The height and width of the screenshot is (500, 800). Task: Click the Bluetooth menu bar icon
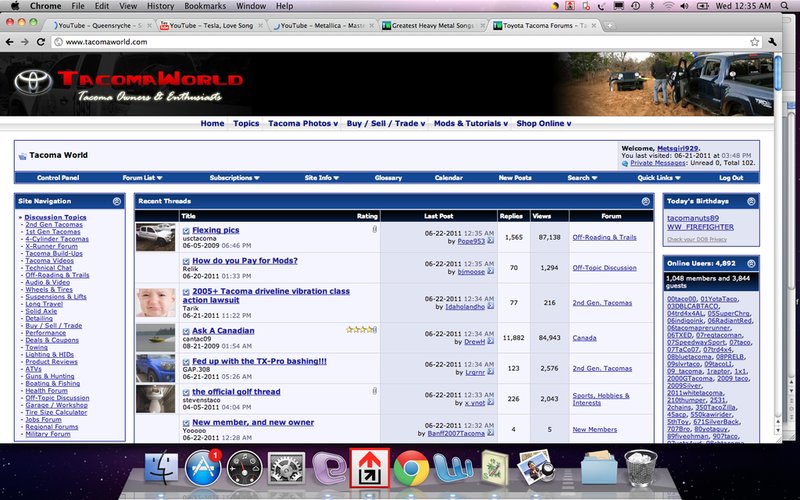pyautogui.click(x=652, y=6)
